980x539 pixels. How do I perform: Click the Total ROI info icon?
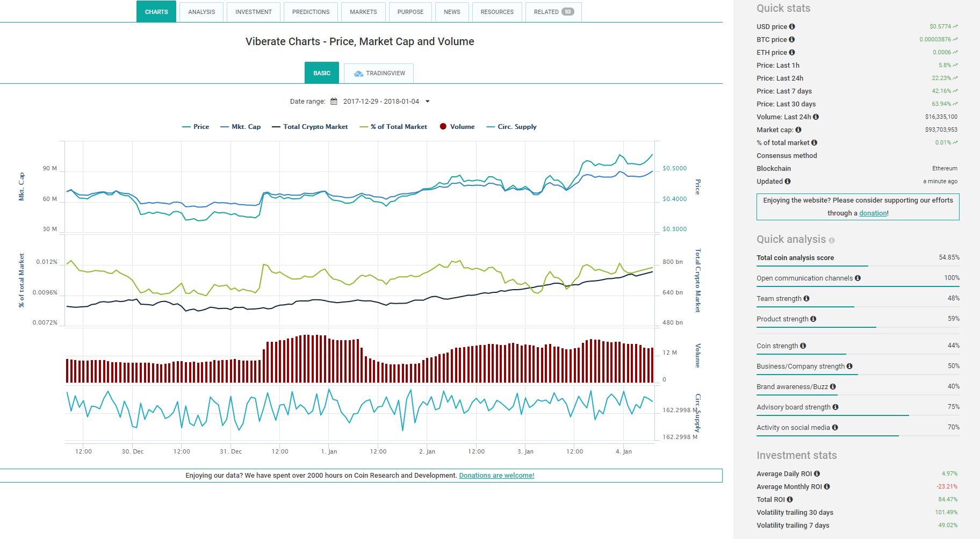click(790, 499)
